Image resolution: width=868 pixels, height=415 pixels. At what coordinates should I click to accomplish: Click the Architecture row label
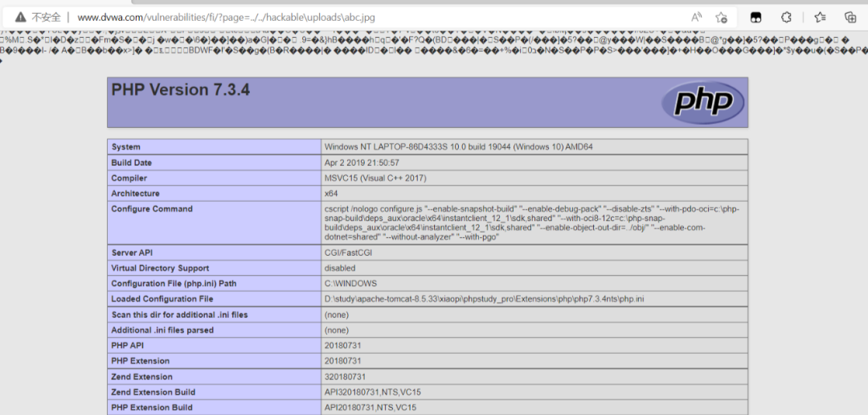click(135, 193)
